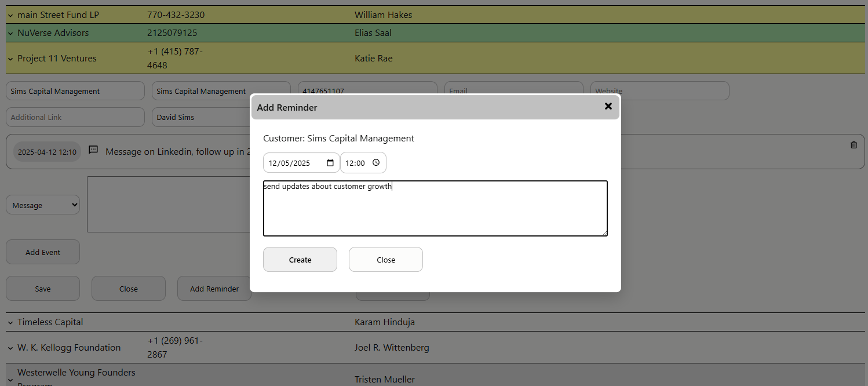Expand the W. K. Kellogg Foundation row

10,348
